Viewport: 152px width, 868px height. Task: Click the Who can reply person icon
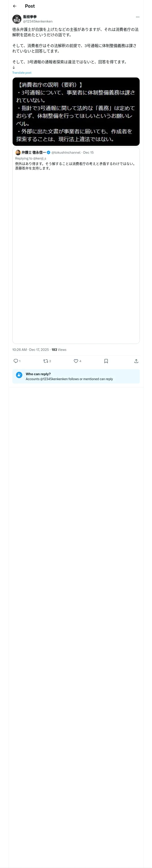click(x=19, y=375)
